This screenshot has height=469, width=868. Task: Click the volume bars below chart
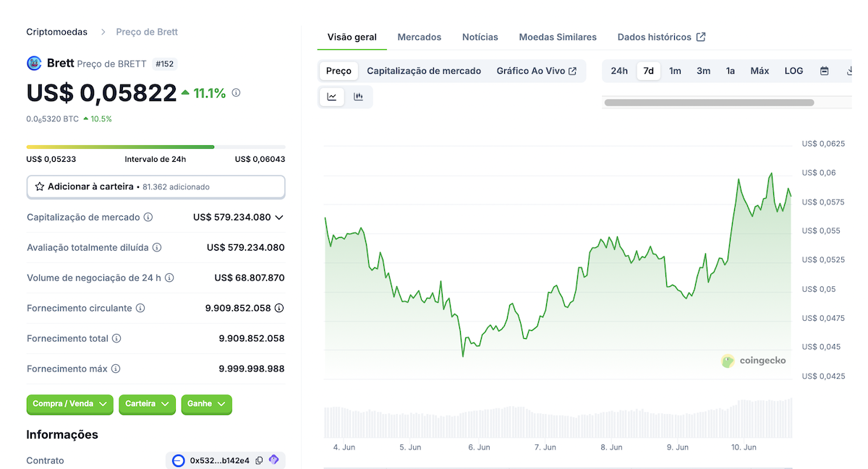558,419
